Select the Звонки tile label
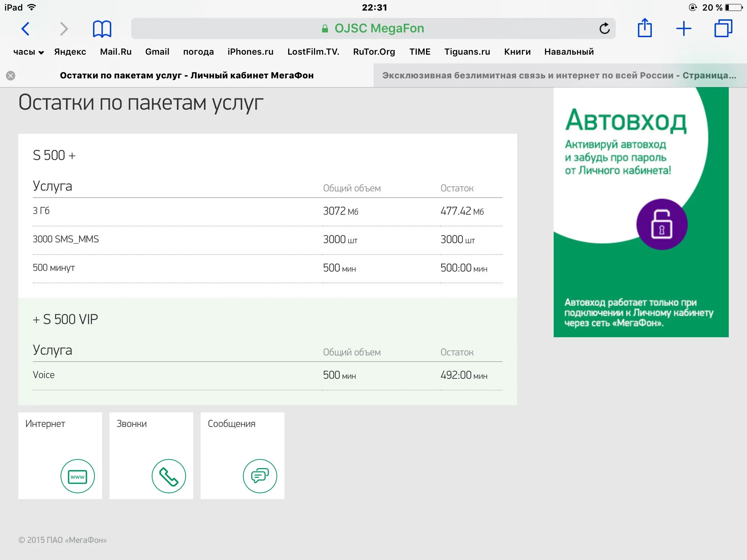The width and height of the screenshot is (747, 560). (x=132, y=424)
